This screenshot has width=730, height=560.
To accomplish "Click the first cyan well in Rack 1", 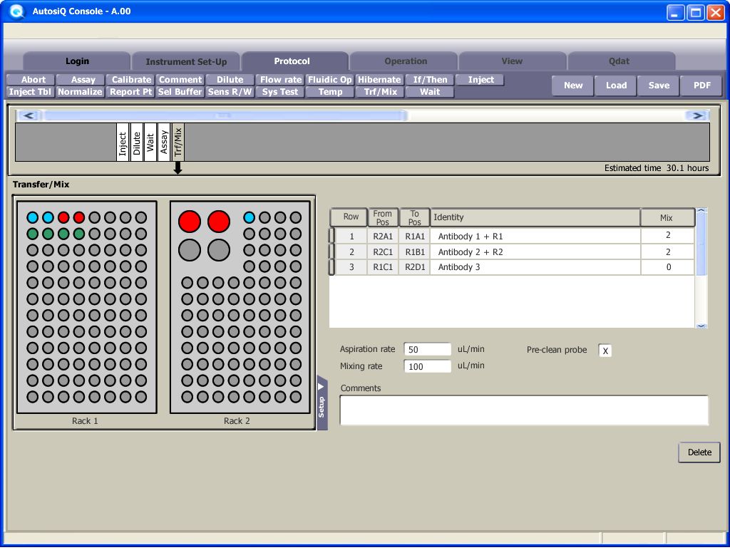I will 33,217.
